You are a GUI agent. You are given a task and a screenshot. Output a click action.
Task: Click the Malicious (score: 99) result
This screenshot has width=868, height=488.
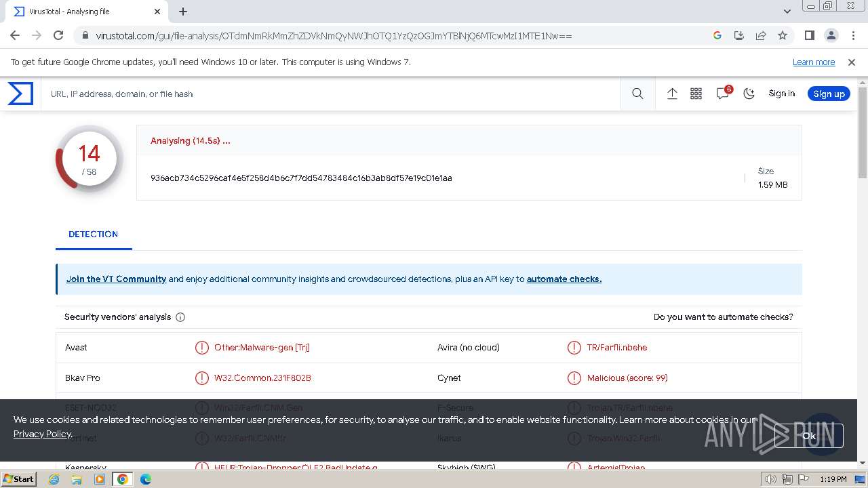coord(627,378)
